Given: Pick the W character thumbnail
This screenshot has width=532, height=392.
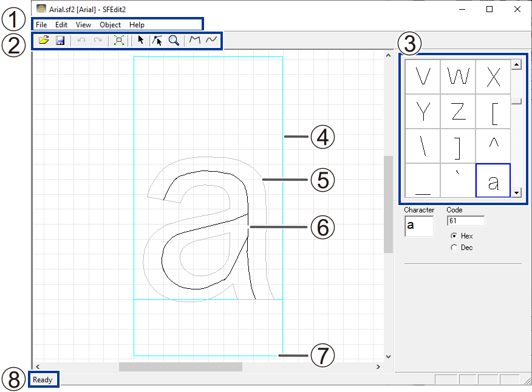Looking at the screenshot, I should tap(458, 77).
